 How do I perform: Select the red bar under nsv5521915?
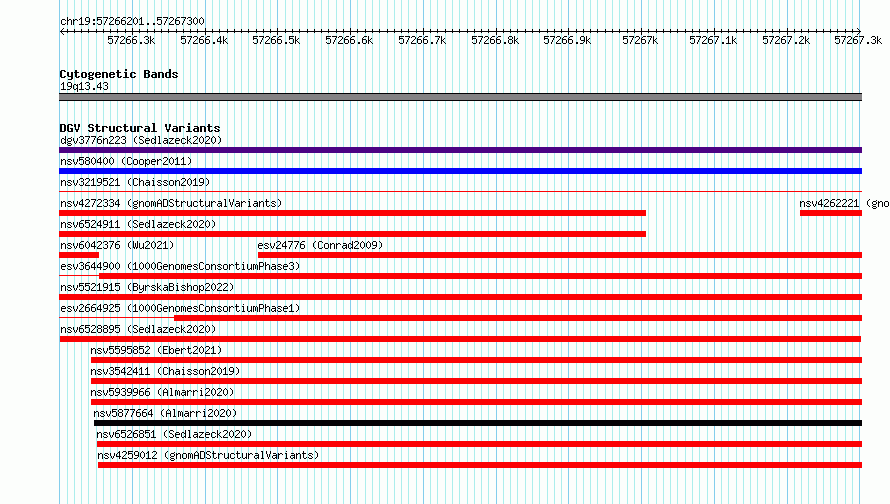click(460, 297)
